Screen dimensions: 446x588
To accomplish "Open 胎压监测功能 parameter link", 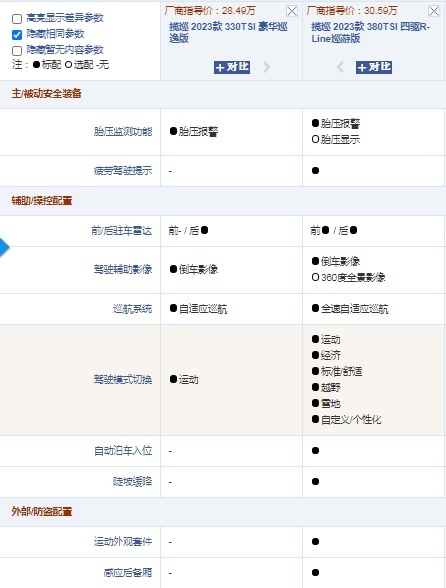I will pyautogui.click(x=123, y=132).
